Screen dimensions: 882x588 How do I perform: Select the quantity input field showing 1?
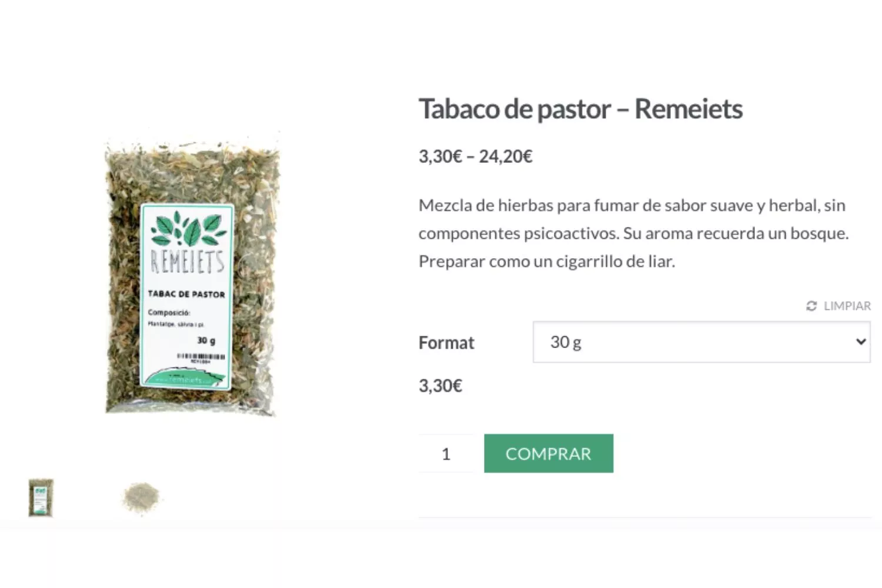446,453
